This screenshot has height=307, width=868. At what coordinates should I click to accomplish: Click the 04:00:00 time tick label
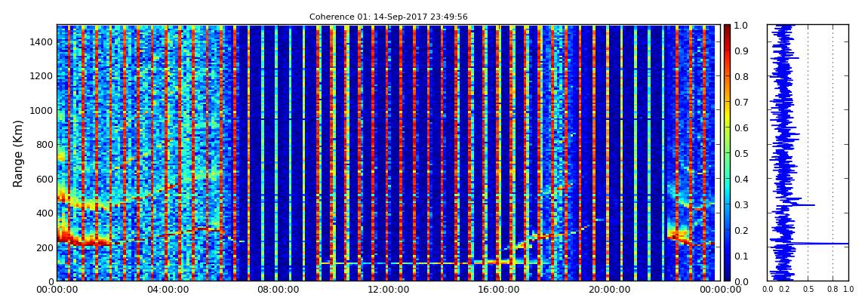click(167, 290)
